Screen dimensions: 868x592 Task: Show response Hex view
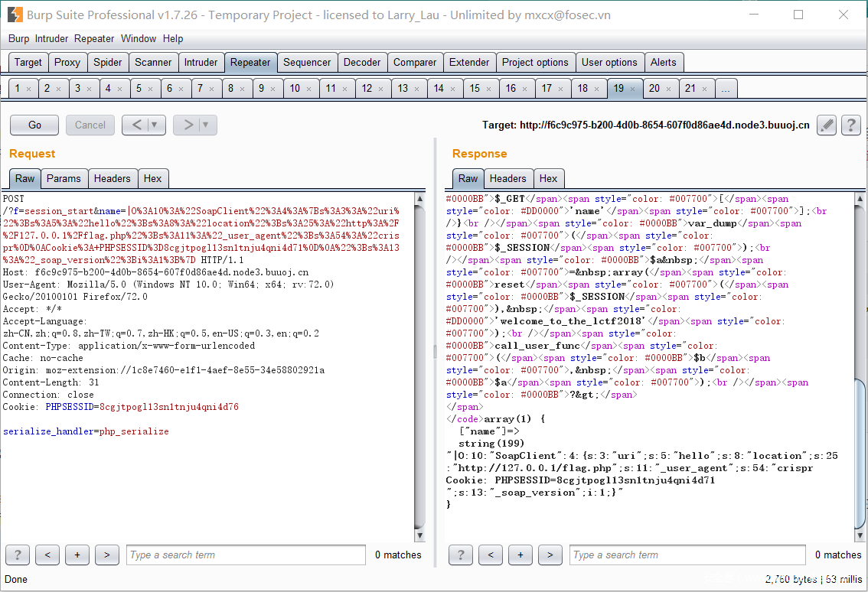pyautogui.click(x=549, y=179)
